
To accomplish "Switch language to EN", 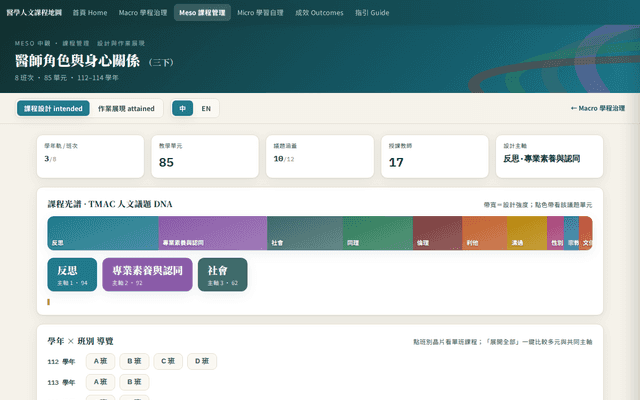I will 206,109.
